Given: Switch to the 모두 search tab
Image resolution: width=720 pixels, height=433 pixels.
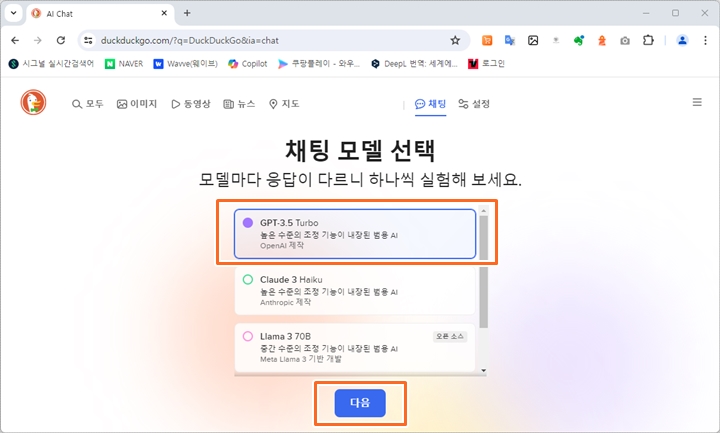Looking at the screenshot, I should click(88, 104).
